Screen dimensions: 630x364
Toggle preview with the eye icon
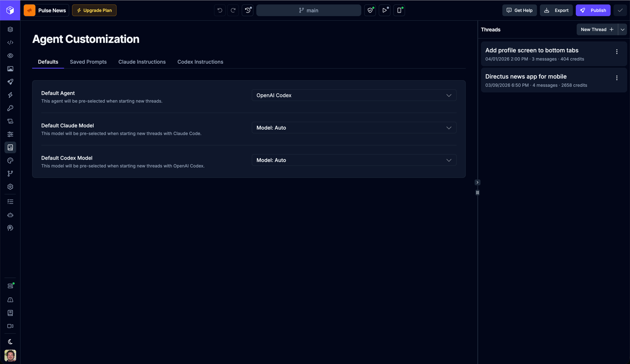pos(10,56)
